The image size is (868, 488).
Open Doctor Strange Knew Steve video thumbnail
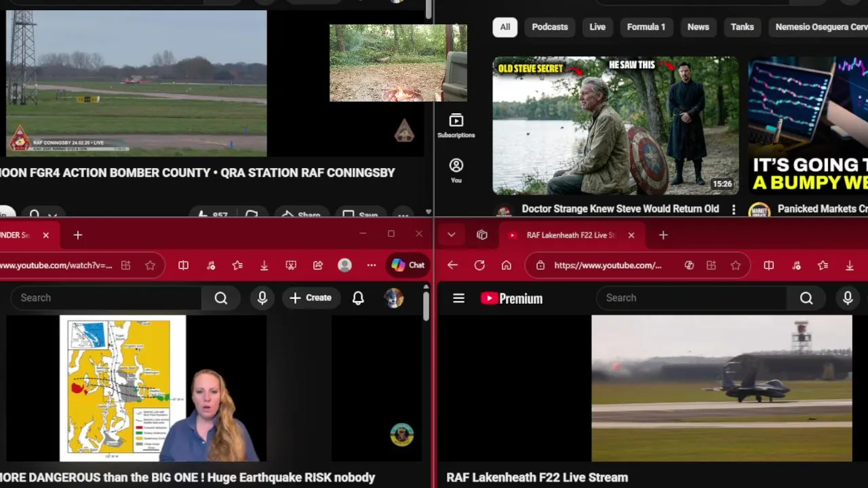pos(616,125)
